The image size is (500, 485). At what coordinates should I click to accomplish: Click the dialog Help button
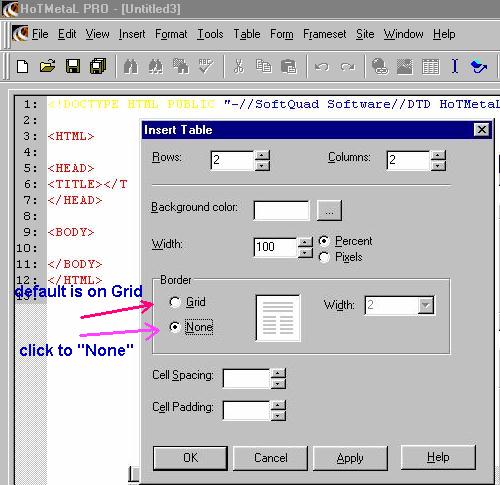438,457
